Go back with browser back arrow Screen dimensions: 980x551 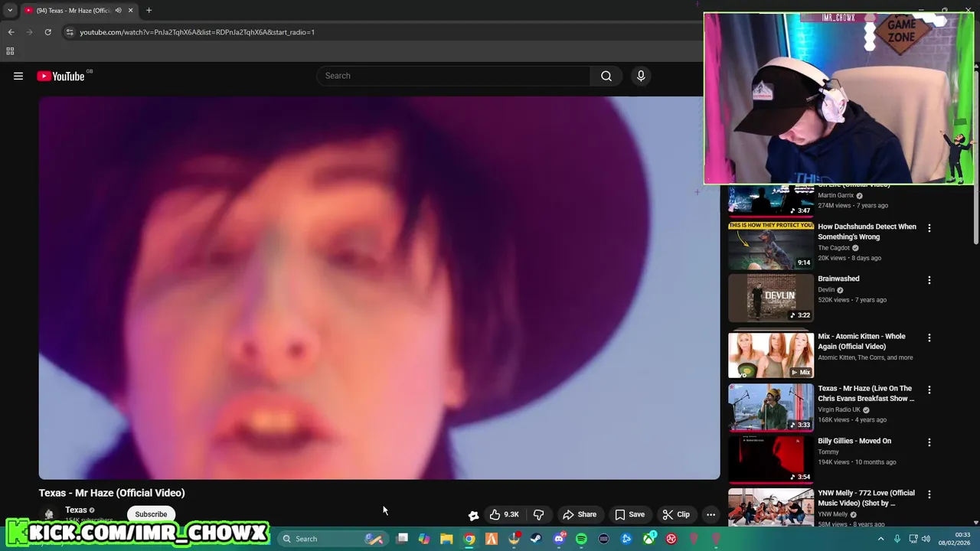11,32
